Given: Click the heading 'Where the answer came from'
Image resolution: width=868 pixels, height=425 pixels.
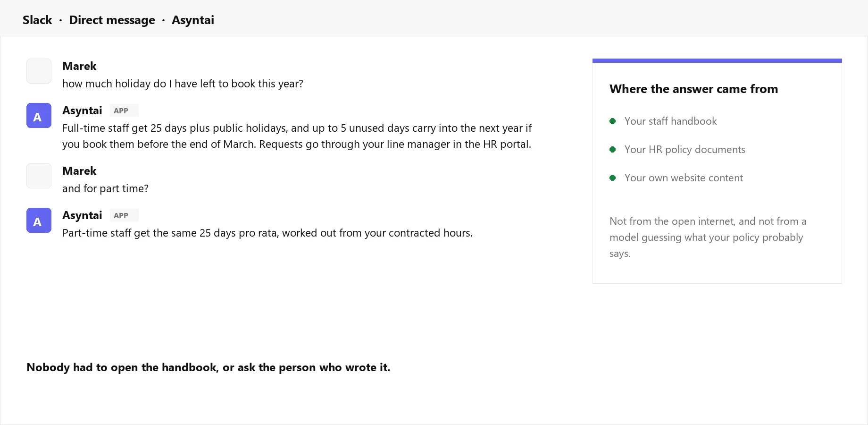Looking at the screenshot, I should coord(693,89).
